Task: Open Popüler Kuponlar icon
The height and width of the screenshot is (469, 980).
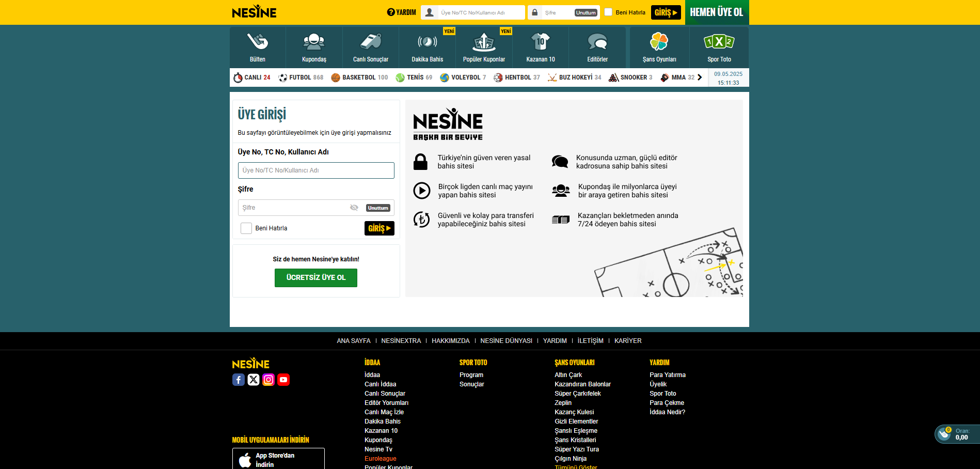Action: [x=484, y=41]
